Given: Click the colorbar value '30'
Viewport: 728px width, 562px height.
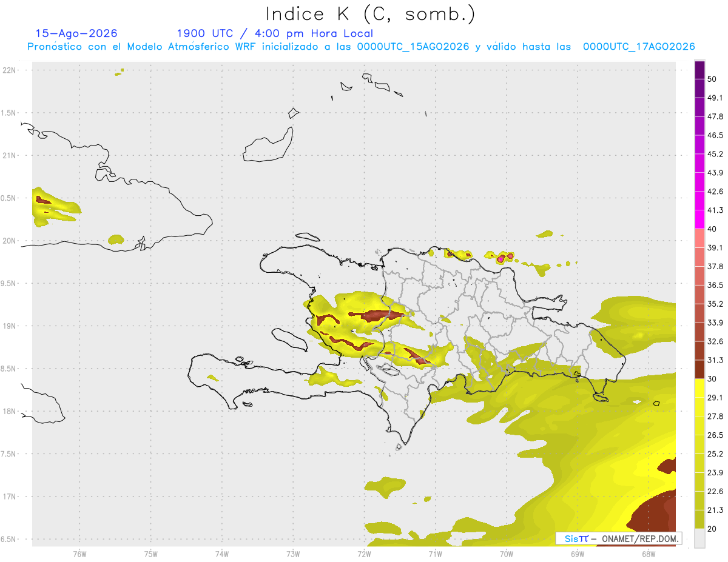Looking at the screenshot, I should point(712,379).
